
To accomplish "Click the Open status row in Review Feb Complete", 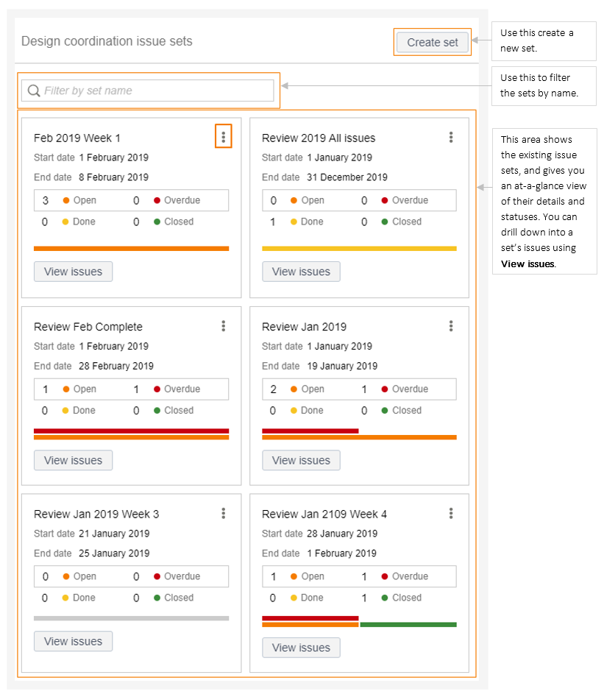I will tap(131, 389).
